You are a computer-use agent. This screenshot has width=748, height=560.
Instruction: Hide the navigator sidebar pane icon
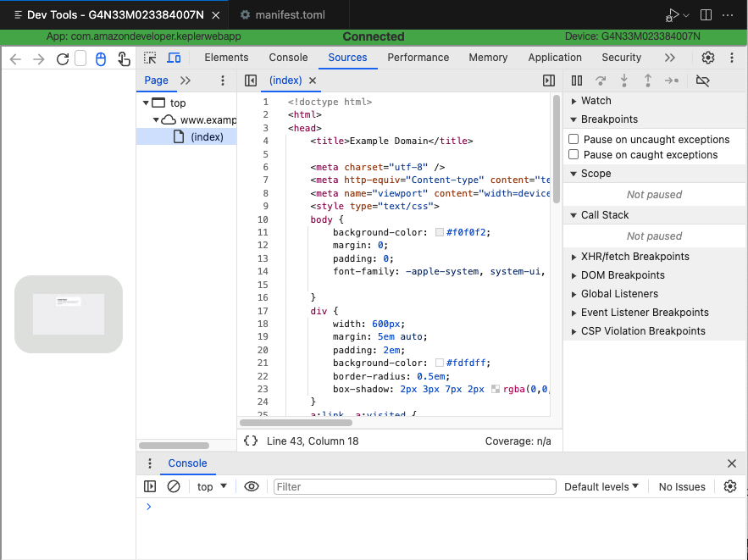(x=251, y=80)
